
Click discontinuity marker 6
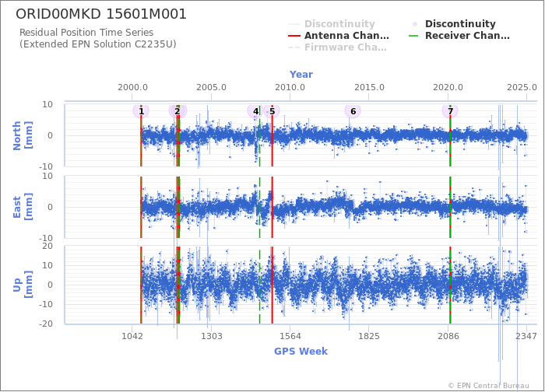(x=353, y=111)
